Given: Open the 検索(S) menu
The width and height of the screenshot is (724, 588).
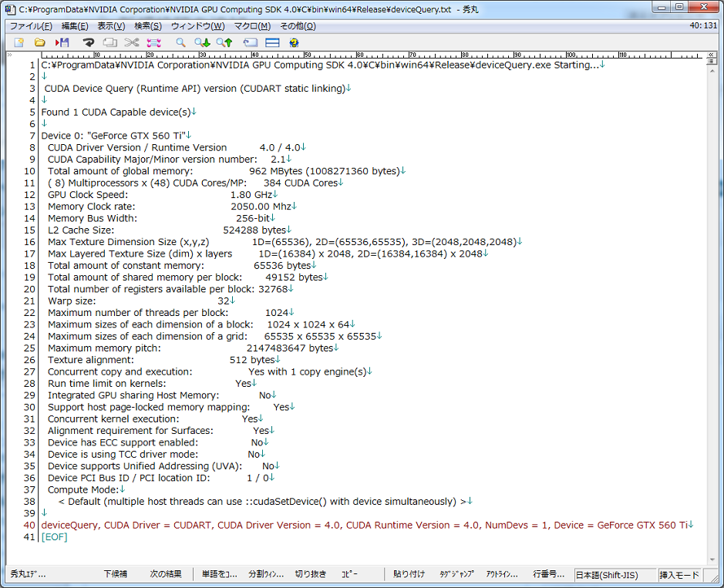Looking at the screenshot, I should 148,26.
